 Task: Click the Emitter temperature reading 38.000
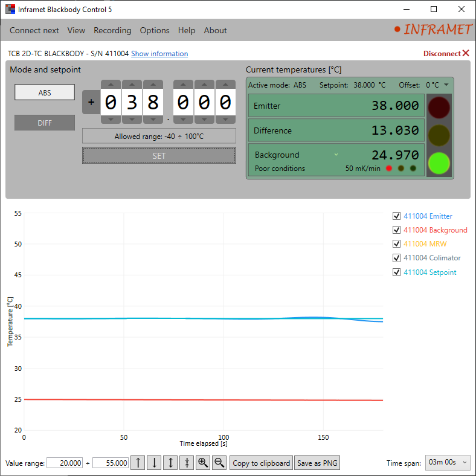coord(395,105)
